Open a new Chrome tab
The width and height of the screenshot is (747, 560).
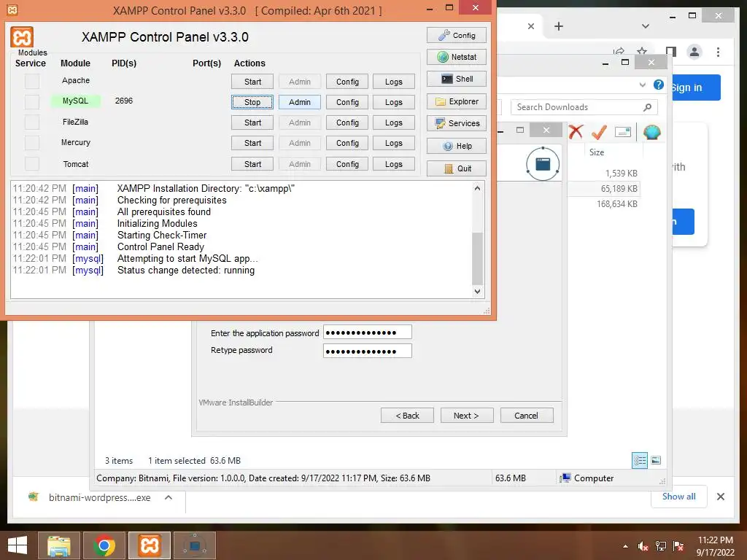(x=559, y=27)
